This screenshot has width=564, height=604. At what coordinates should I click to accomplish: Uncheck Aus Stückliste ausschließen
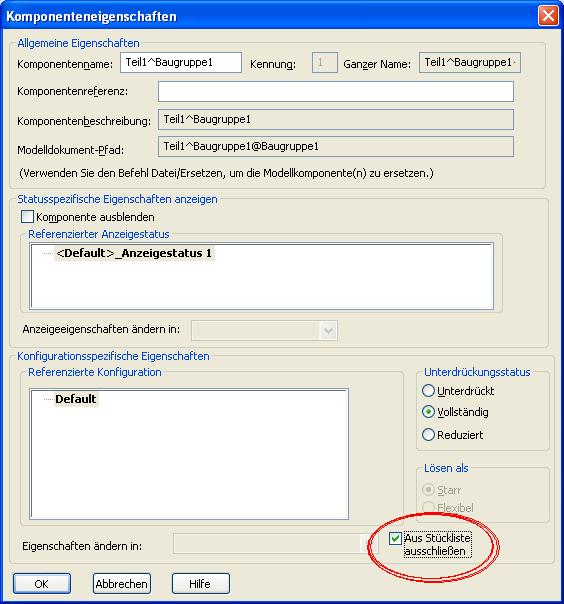coord(395,538)
